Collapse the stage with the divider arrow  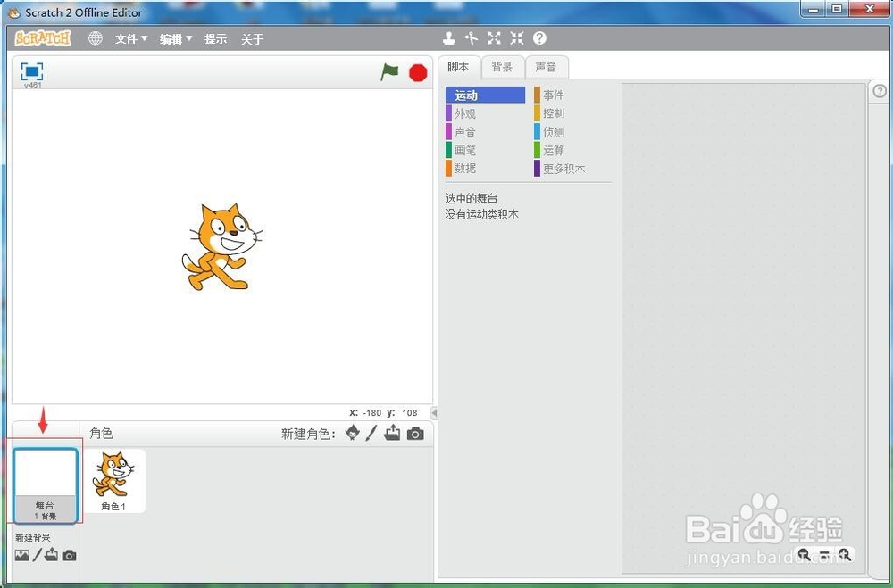(x=434, y=413)
